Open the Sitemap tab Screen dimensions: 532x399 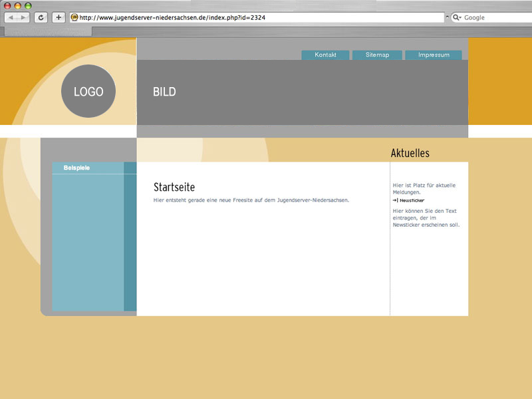point(377,55)
